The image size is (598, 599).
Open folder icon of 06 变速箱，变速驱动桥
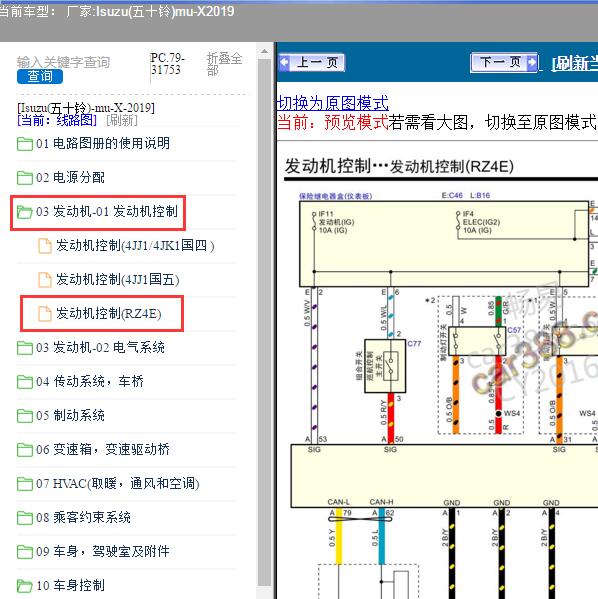(25, 450)
